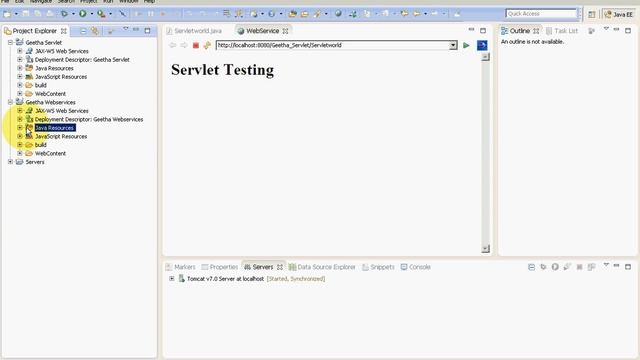The height and width of the screenshot is (360, 640).
Task: Close the Project Explorer view tab
Action: click(x=64, y=31)
